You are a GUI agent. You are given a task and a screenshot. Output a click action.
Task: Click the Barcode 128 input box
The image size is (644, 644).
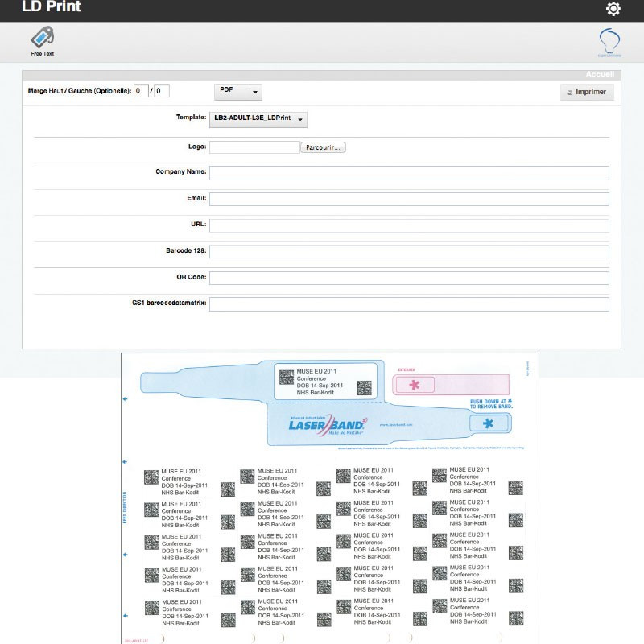(x=409, y=251)
